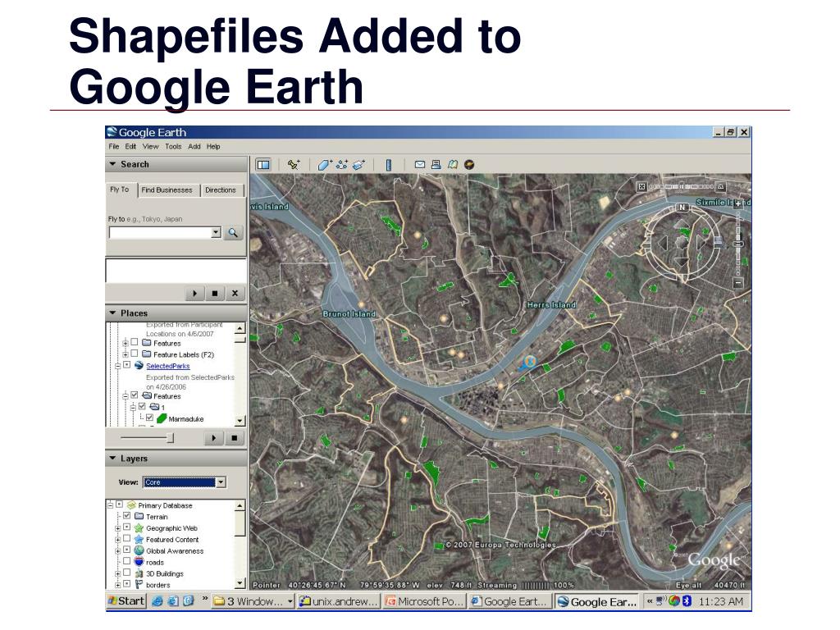Click the green Marmaduke polygon icon
This screenshot has height=630, width=840.
(162, 419)
